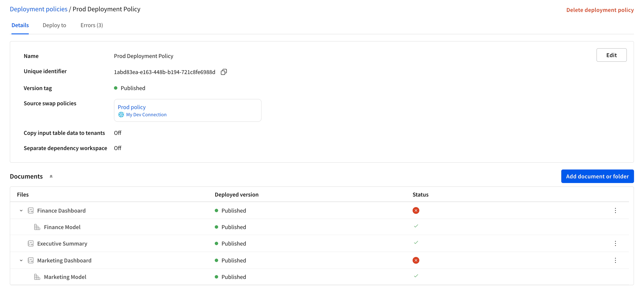The width and height of the screenshot is (644, 297).
Task: Click Delete deployment policy
Action: pos(600,10)
